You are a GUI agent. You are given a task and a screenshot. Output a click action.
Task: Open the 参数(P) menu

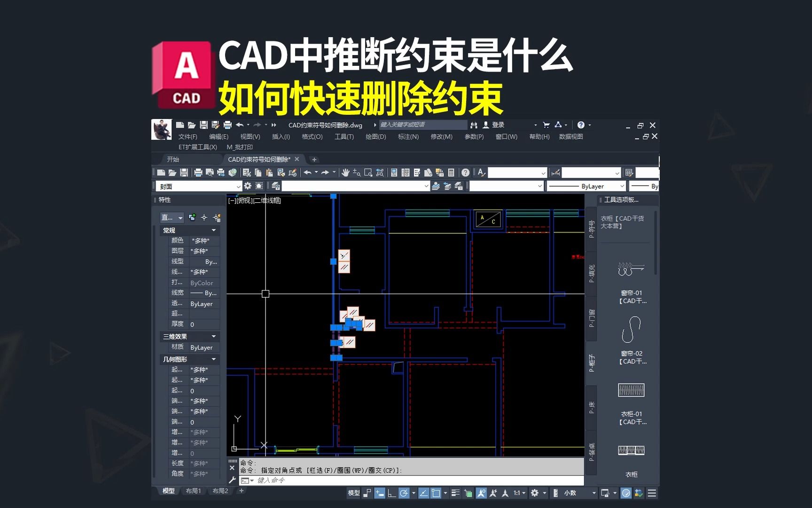474,137
